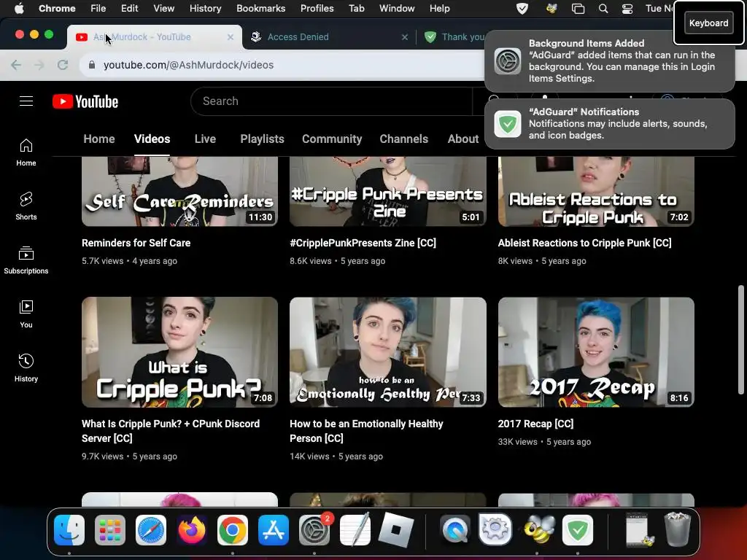Select the channel Community tab

332,139
